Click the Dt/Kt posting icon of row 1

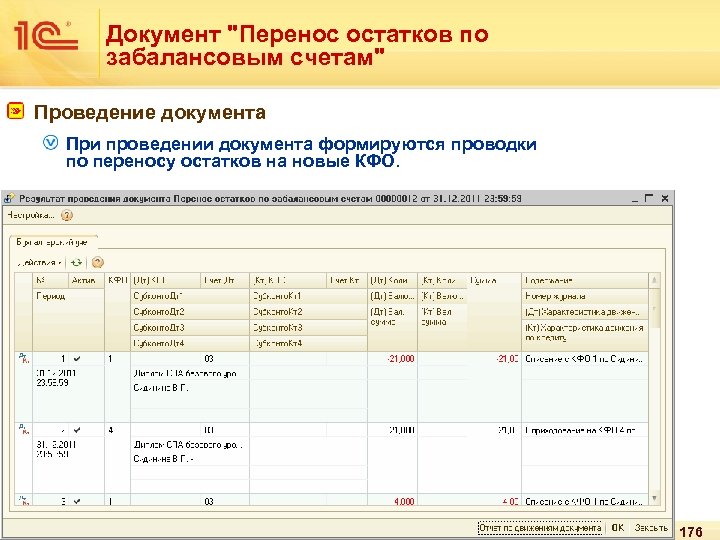coord(23,358)
